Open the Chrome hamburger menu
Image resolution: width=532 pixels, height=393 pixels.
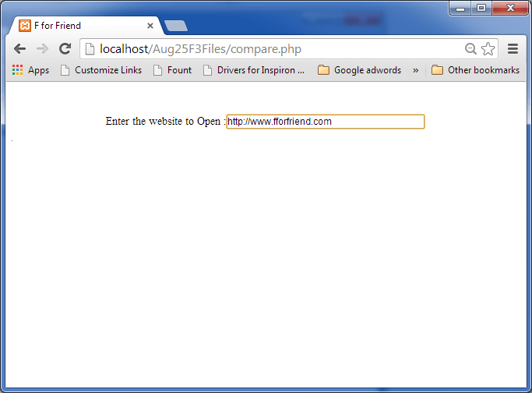513,49
